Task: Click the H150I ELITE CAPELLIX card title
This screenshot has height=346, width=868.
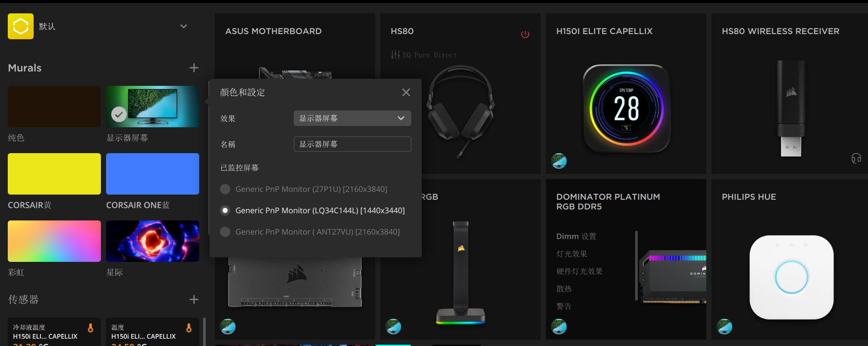Action: tap(605, 31)
